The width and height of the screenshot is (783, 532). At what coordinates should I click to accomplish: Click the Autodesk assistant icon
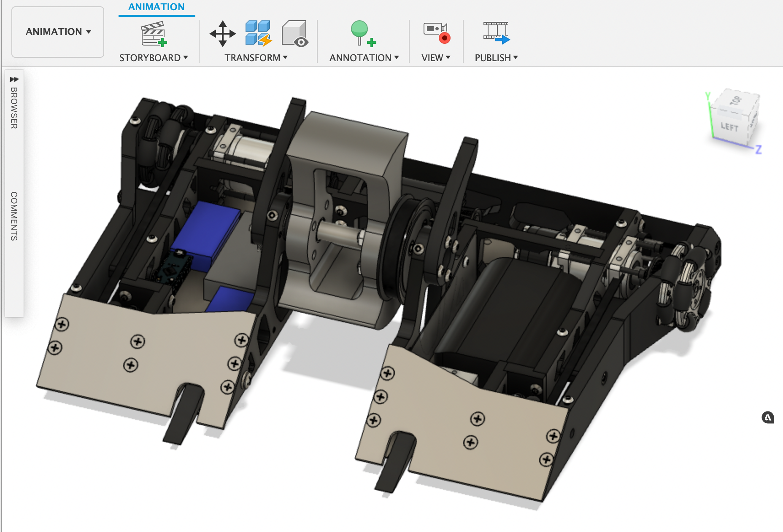coord(768,417)
